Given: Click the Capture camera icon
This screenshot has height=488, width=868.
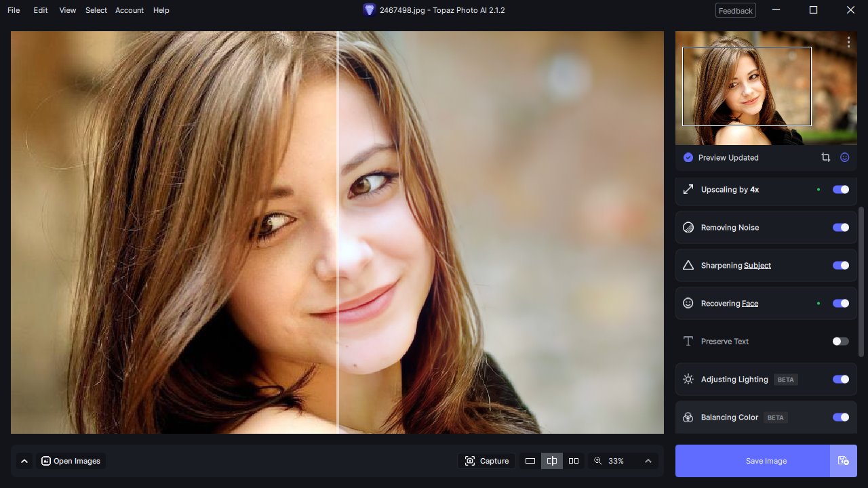Looking at the screenshot, I should [x=470, y=461].
